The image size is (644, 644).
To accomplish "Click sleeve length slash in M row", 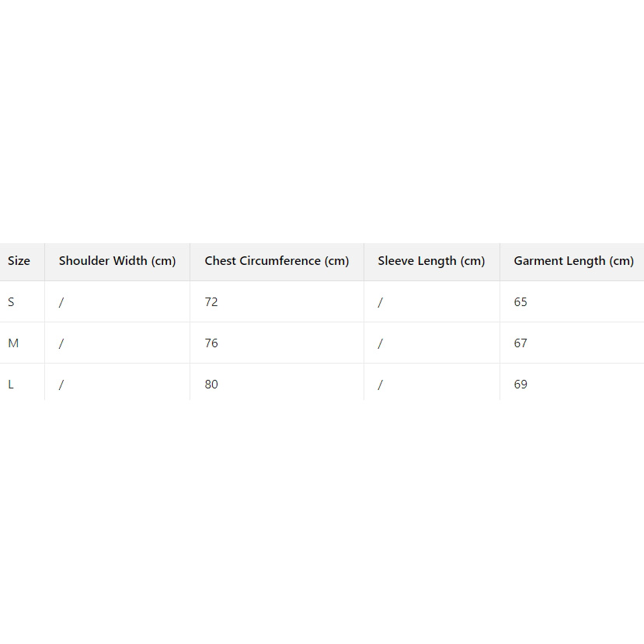I will tap(380, 343).
